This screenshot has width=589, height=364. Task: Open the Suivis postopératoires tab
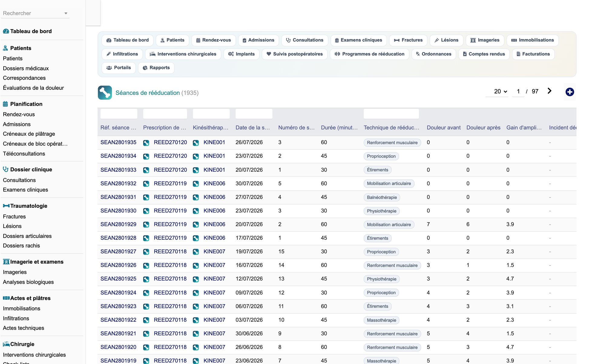(x=294, y=54)
